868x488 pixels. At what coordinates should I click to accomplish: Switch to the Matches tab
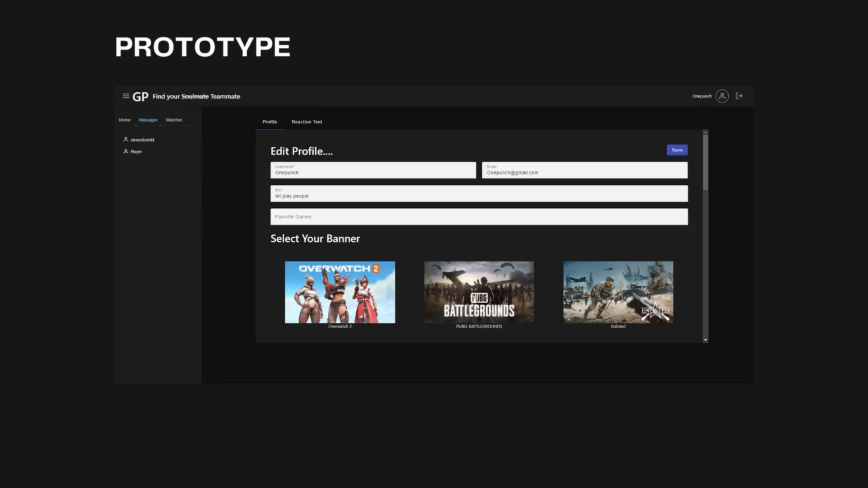[174, 120]
